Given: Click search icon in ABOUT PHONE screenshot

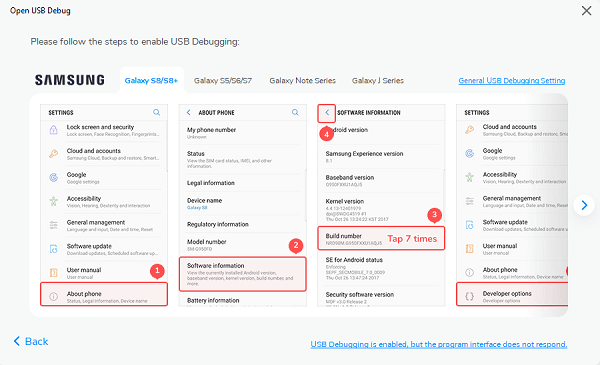Looking at the screenshot, I should (x=295, y=112).
